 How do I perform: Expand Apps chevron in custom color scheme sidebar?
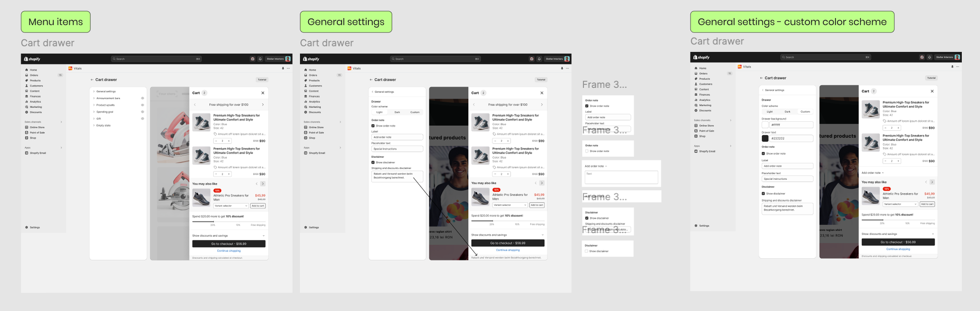pos(731,146)
